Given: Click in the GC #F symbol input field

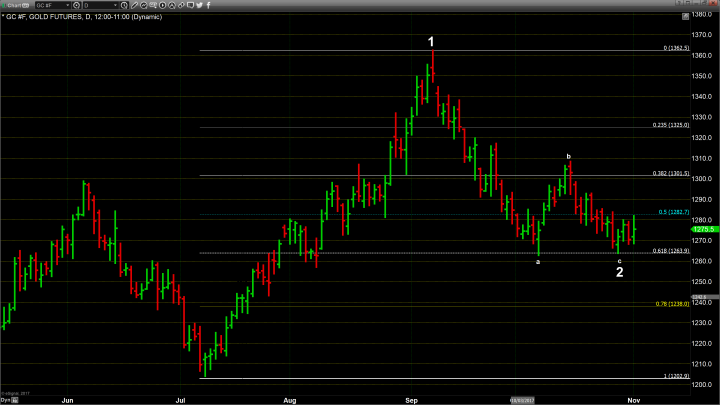Looking at the screenshot, I should point(45,5).
